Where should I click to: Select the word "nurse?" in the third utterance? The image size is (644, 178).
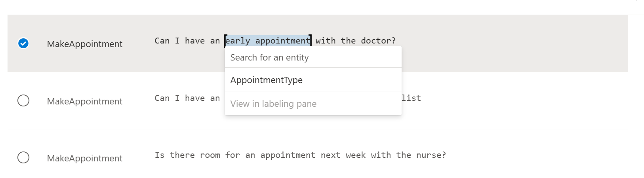pyautogui.click(x=431, y=155)
